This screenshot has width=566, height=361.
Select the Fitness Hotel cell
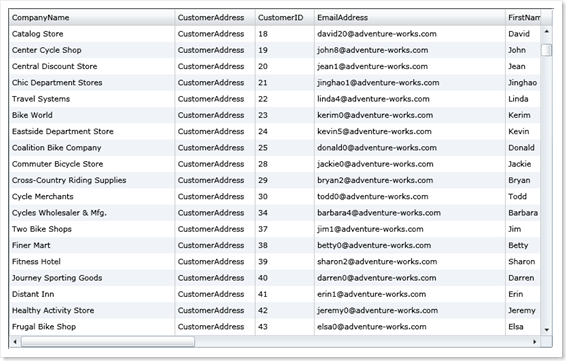[92, 261]
